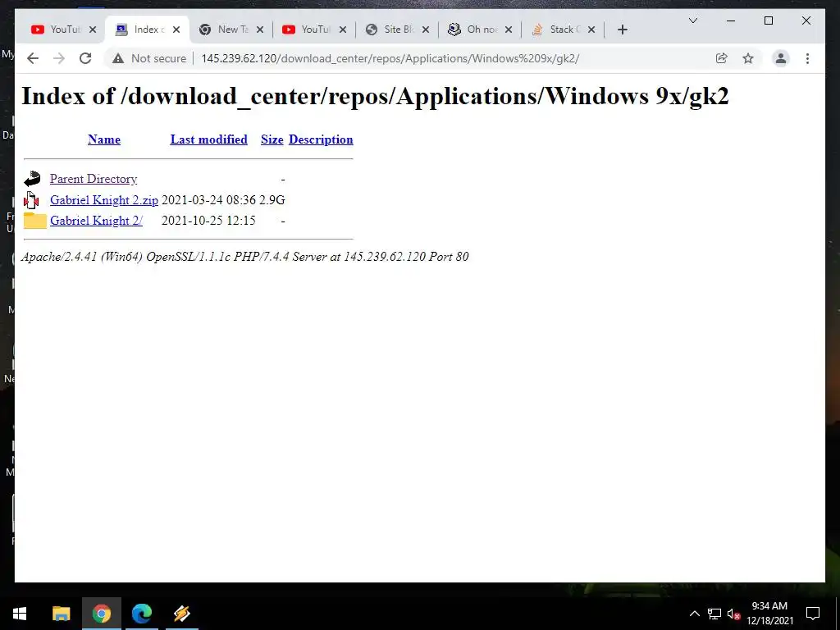Sort listing by the Name column link
Viewport: 840px width, 630px height.
104,139
